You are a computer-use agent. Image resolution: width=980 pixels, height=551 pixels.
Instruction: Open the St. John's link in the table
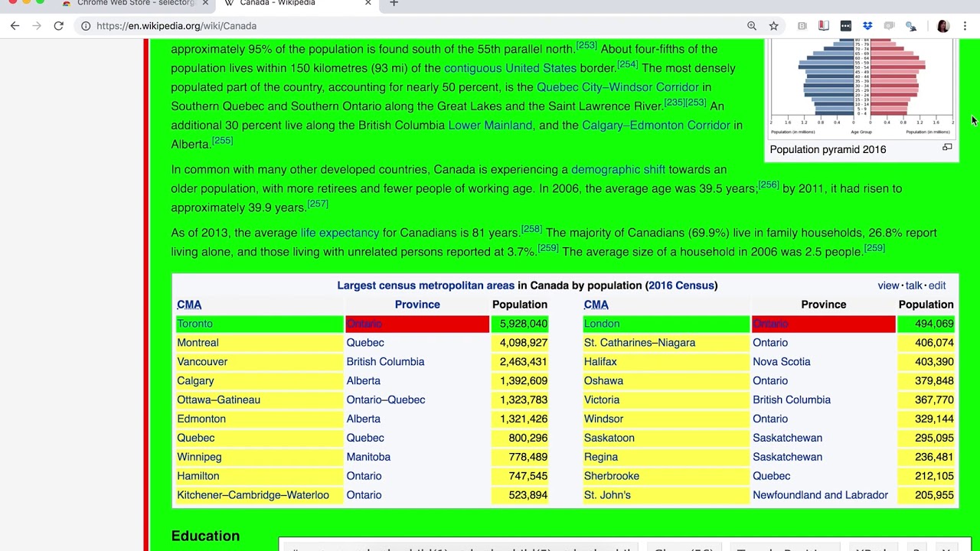(x=607, y=495)
